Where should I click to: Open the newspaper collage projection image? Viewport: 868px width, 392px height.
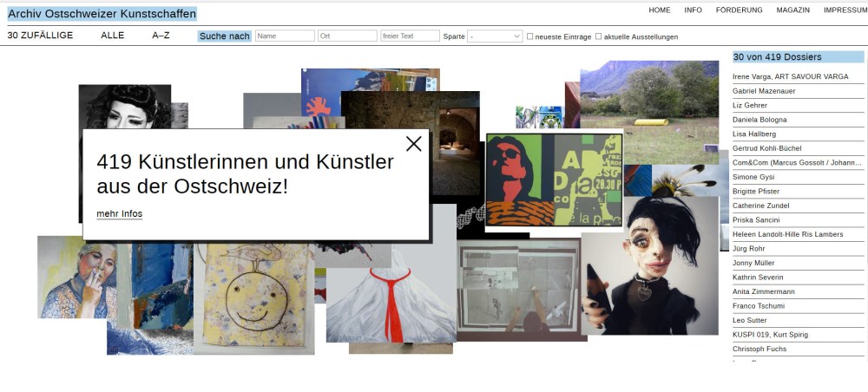click(522, 291)
